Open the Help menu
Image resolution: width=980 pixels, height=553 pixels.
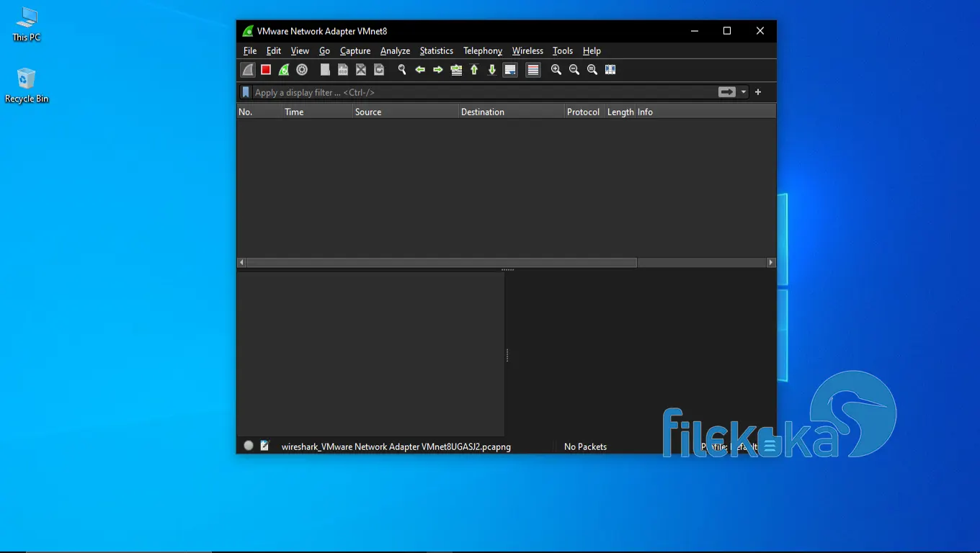click(592, 51)
